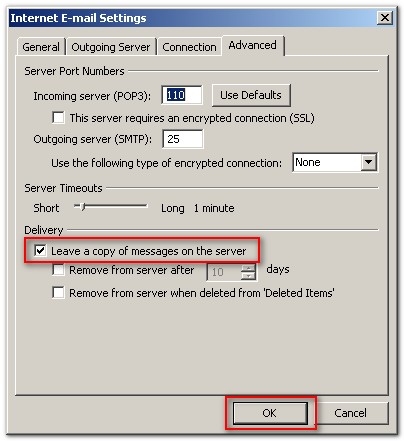The width and height of the screenshot is (404, 441).
Task: Click the Advanced tab
Action: [x=252, y=45]
